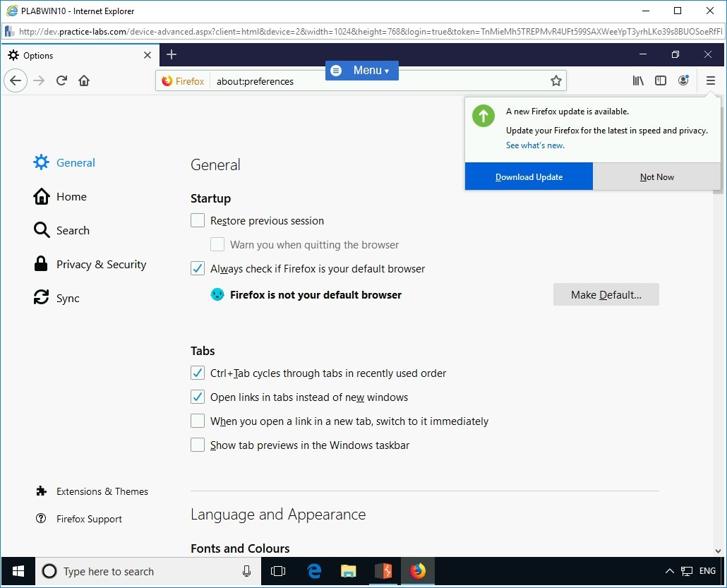This screenshot has width=727, height=588.
Task: Click the Download Update button
Action: pos(529,176)
